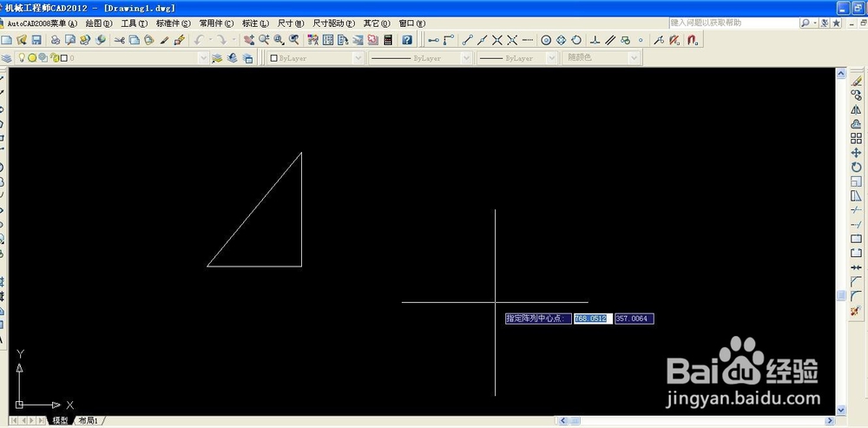Image resolution: width=868 pixels, height=428 pixels.
Task: Select Snap to Parallel icon
Action: coord(610,40)
